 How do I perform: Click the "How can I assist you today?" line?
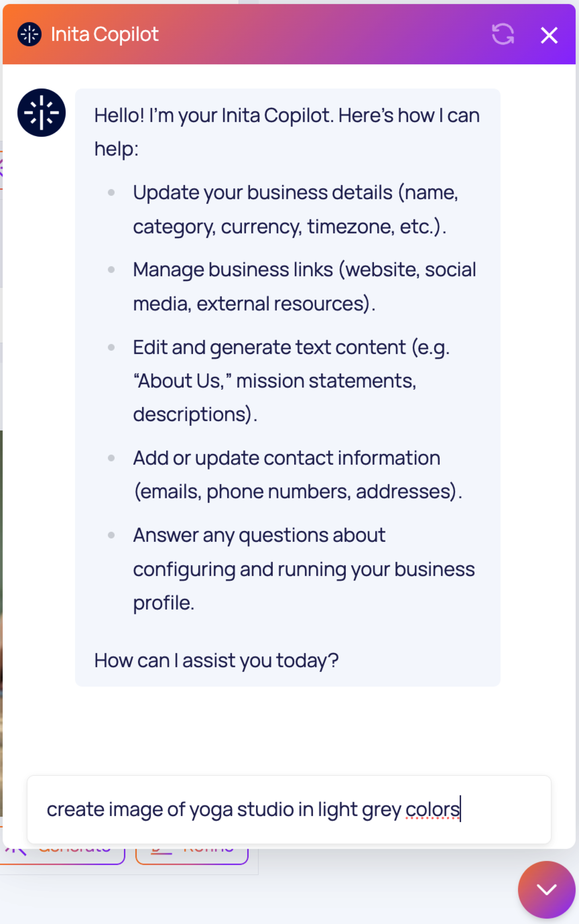(x=216, y=660)
